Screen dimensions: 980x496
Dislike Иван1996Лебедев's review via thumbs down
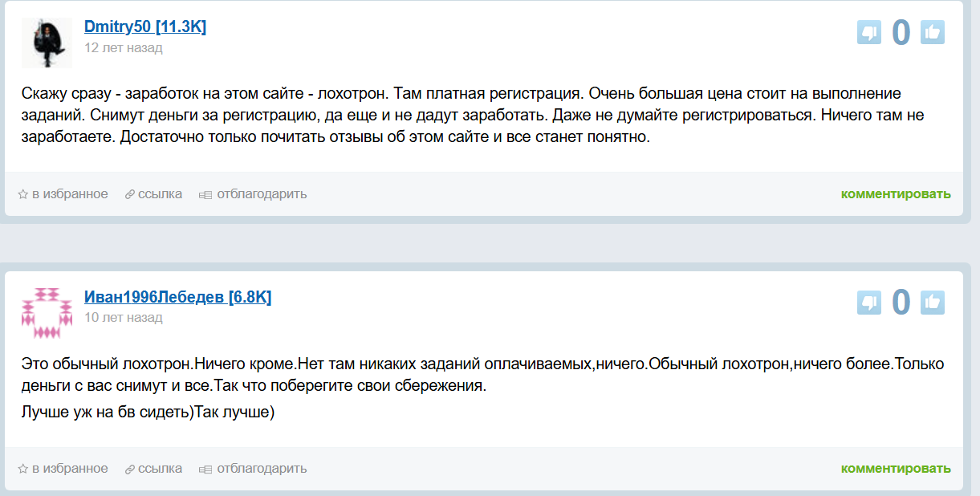pyautogui.click(x=870, y=303)
